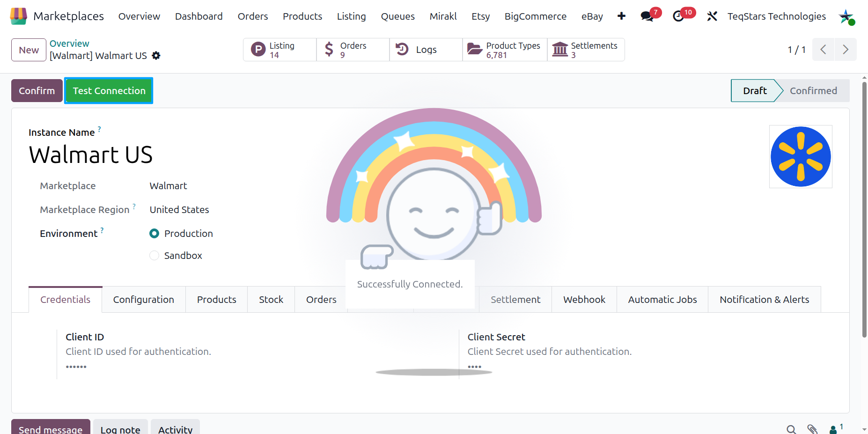Set status to Confirmed in statusbar
The height and width of the screenshot is (434, 868).
point(813,91)
